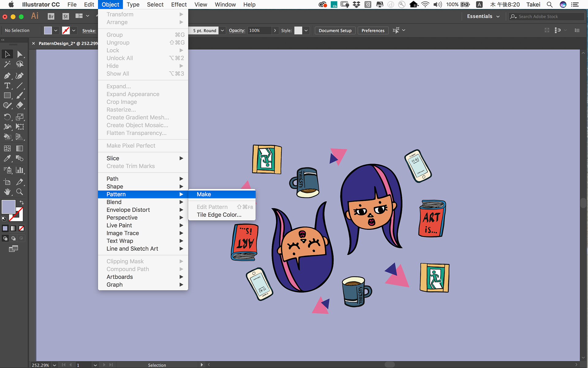The image size is (588, 368).
Task: Click Make in the Pattern submenu
Action: click(x=204, y=194)
